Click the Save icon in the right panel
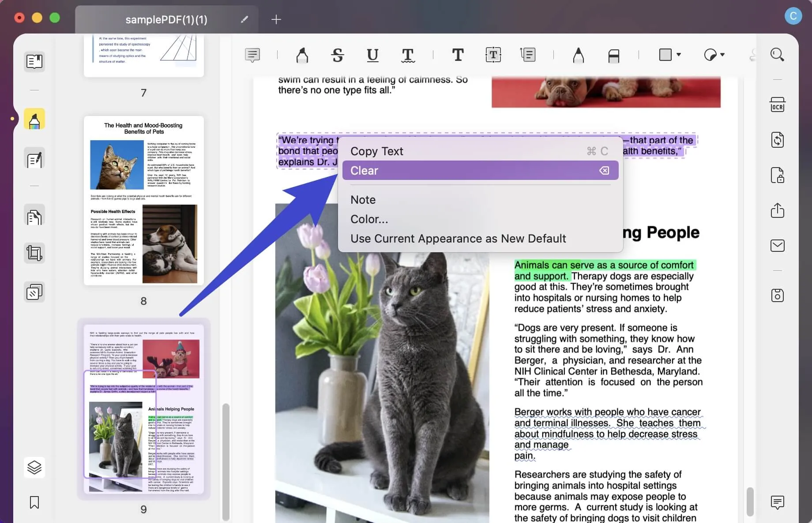 778,295
